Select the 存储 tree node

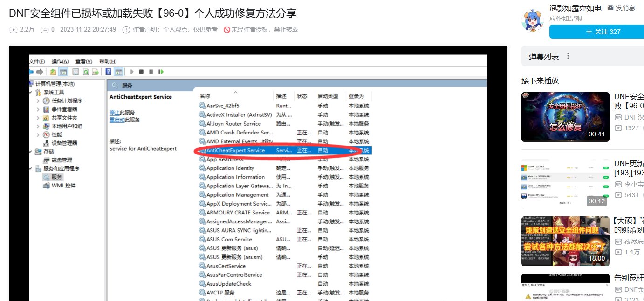click(44, 152)
